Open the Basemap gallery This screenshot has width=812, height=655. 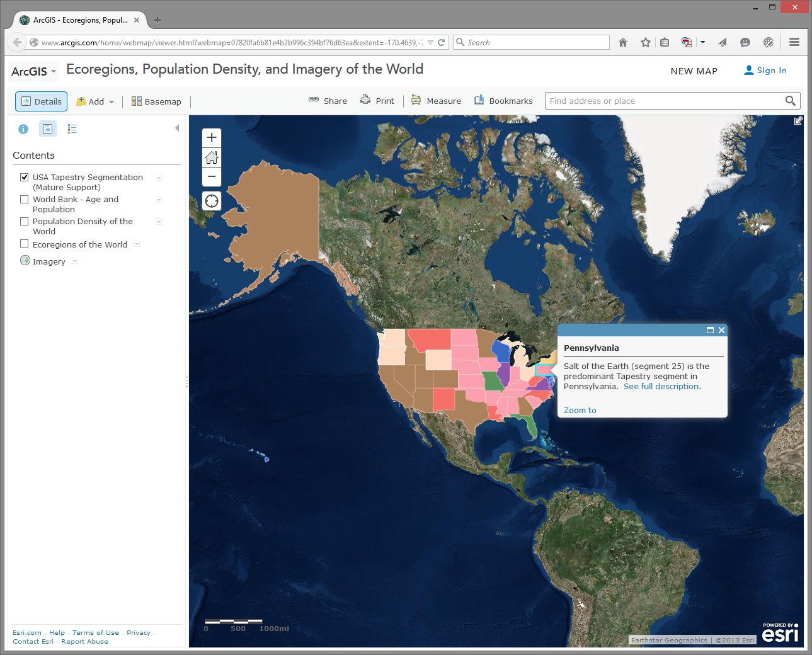point(156,101)
